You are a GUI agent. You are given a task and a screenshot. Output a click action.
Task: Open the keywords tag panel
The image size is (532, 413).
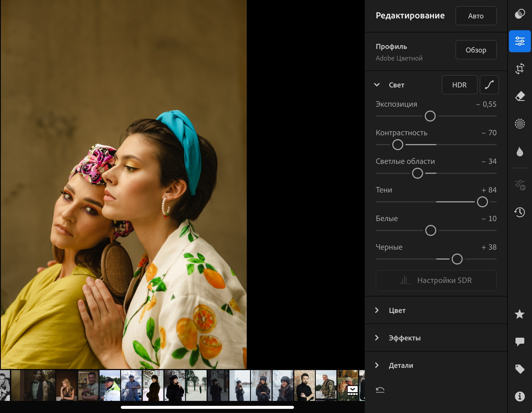click(520, 369)
